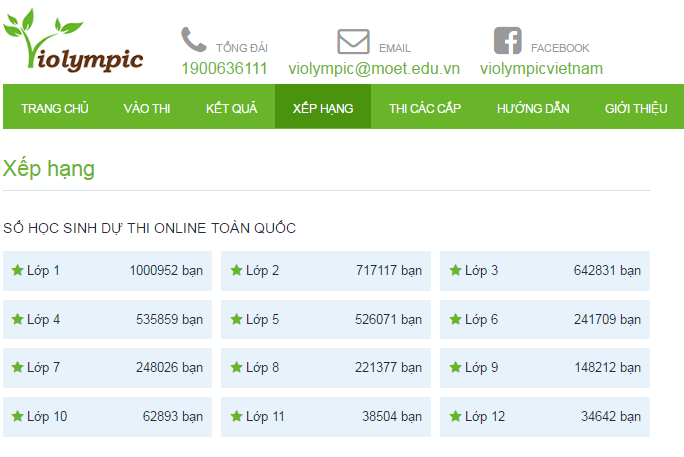
Task: Click the star icon beside Lớp 1
Action: pos(17,271)
